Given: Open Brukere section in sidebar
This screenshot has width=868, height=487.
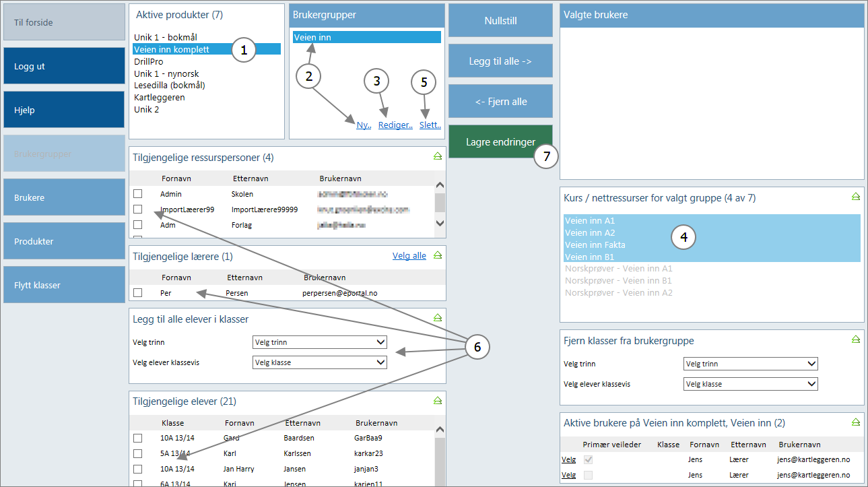Looking at the screenshot, I should pyautogui.click(x=64, y=197).
